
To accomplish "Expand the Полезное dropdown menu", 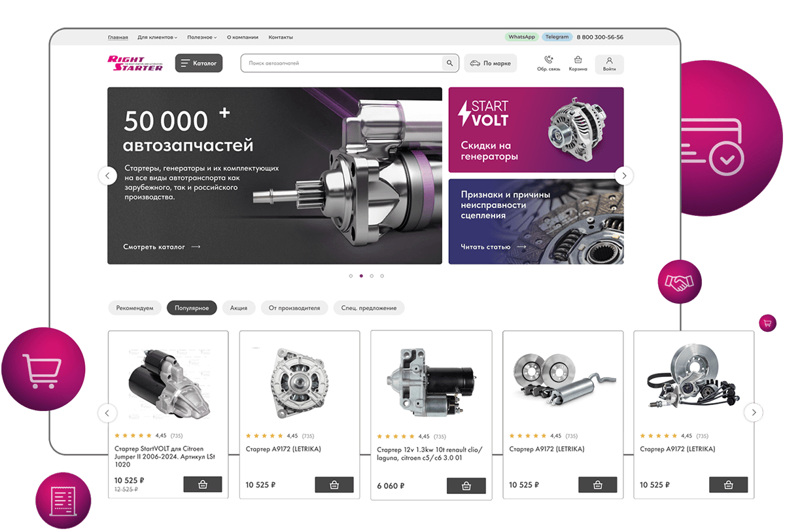I will coord(201,37).
